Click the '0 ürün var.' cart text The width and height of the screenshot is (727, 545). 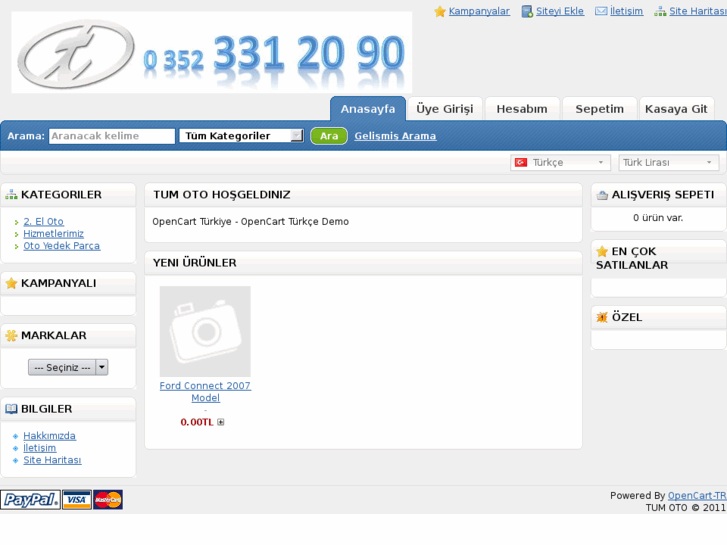(x=658, y=218)
